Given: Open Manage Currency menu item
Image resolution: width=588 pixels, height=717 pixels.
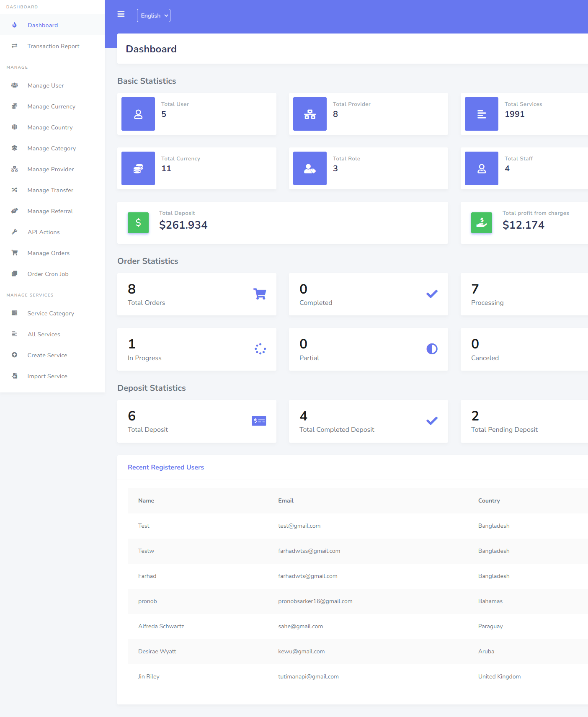Looking at the screenshot, I should pyautogui.click(x=51, y=106).
